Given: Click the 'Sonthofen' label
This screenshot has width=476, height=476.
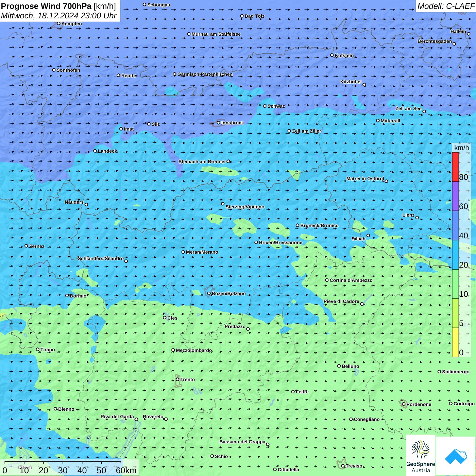Looking at the screenshot, I should click(68, 70).
